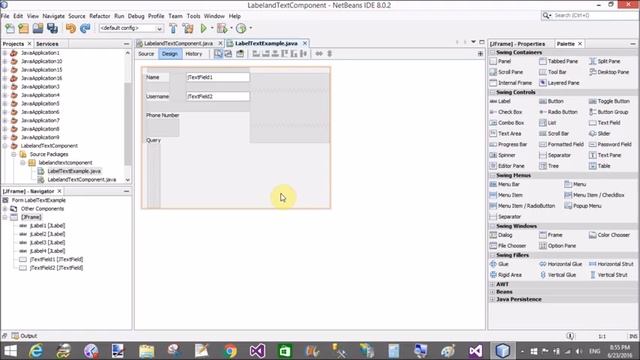Click the New Project toolbar icon
The height and width of the screenshot is (360, 640).
tap(24, 28)
